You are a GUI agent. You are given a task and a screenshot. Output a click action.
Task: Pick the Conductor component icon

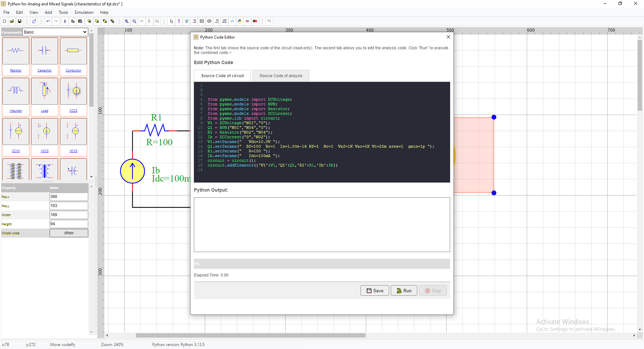73,51
